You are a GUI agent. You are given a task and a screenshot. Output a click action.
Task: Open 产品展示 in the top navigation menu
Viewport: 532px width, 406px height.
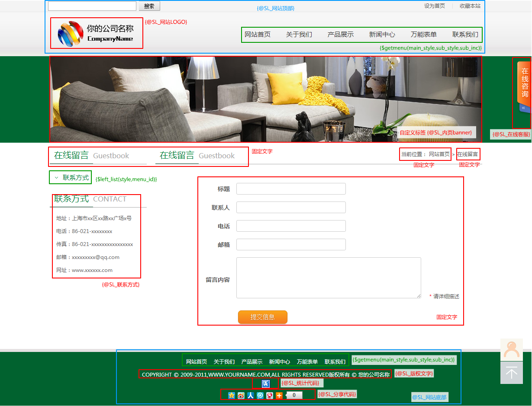[341, 35]
